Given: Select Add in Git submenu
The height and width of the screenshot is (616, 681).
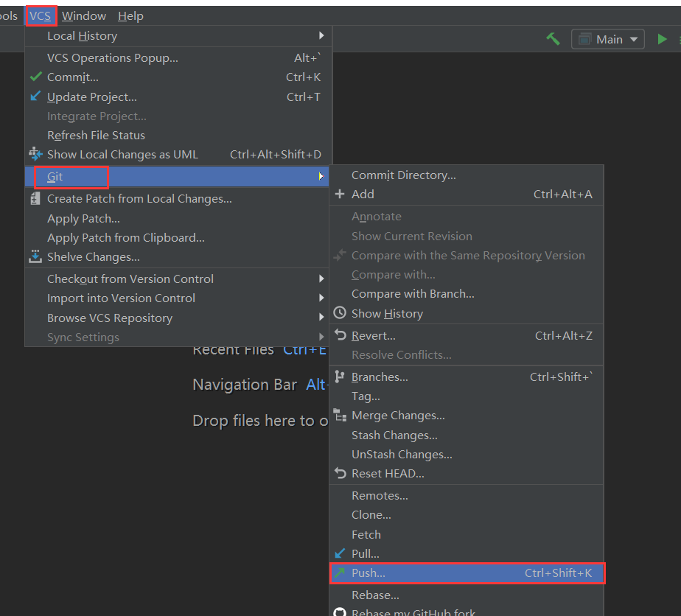Looking at the screenshot, I should click(467, 194).
